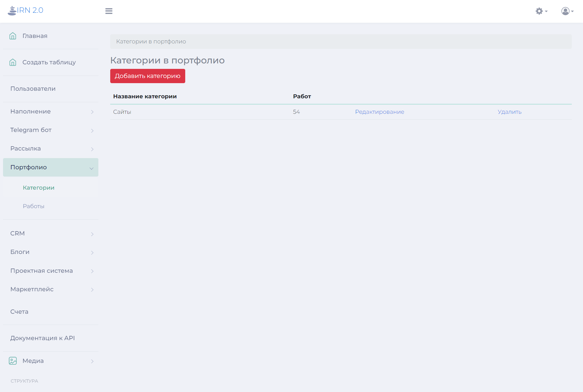Screen dimensions: 583x392
Task: Expand the CRM chevron
Action: pos(92,234)
